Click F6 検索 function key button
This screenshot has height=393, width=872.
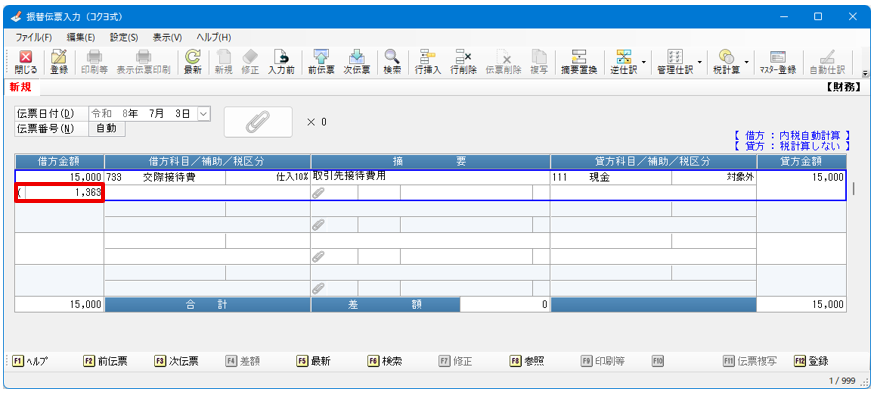click(385, 361)
